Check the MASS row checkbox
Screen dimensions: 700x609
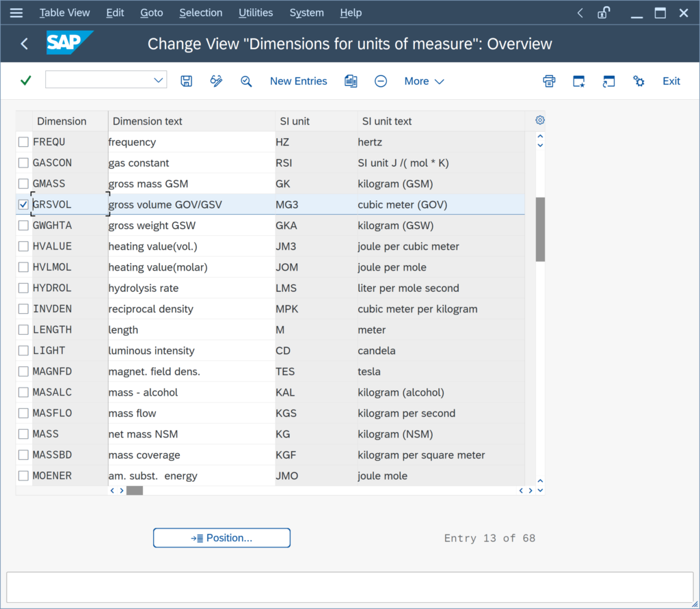(23, 434)
